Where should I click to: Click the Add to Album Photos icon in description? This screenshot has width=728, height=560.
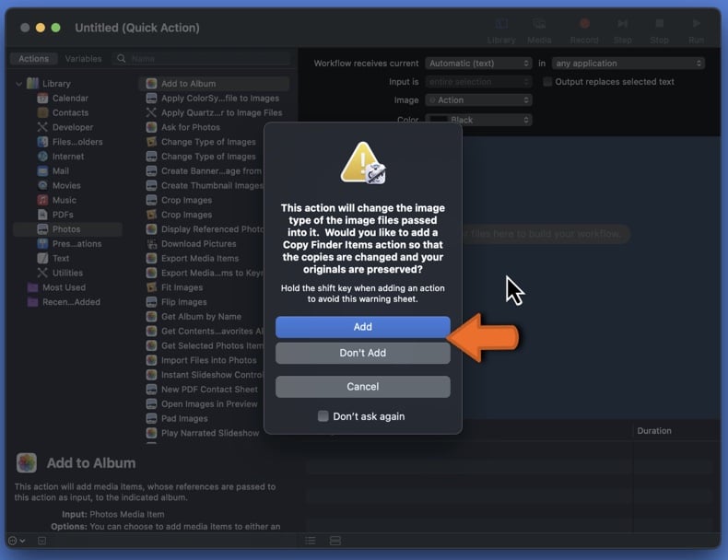tap(27, 462)
